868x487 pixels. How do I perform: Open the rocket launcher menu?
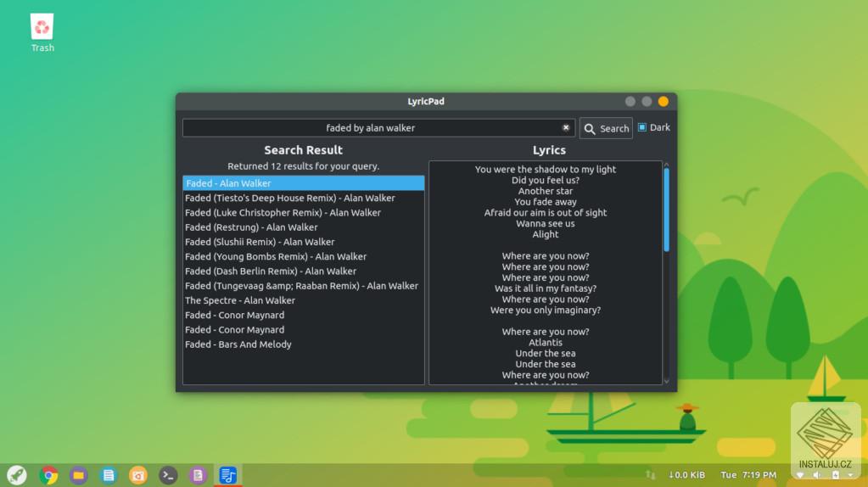[17, 475]
